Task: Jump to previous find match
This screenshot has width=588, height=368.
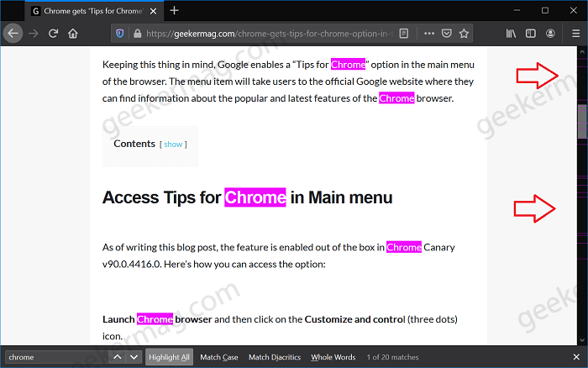Action: (117, 357)
